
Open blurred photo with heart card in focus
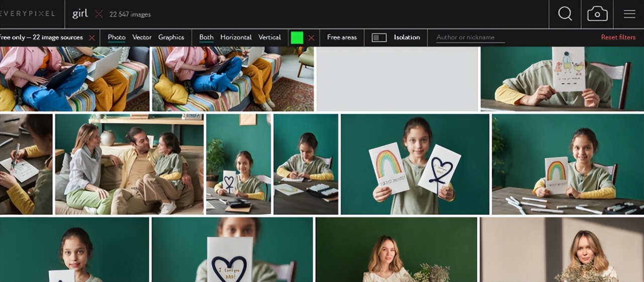pos(232,249)
